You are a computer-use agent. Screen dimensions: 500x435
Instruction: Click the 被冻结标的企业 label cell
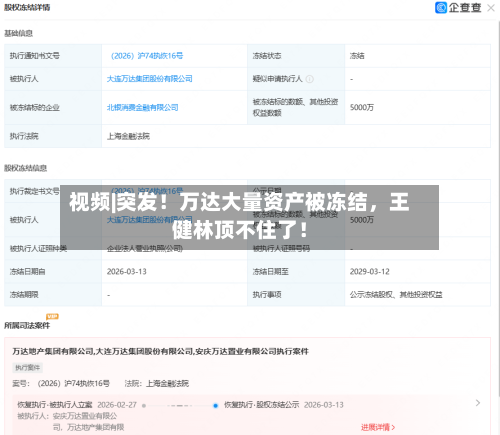(53, 107)
